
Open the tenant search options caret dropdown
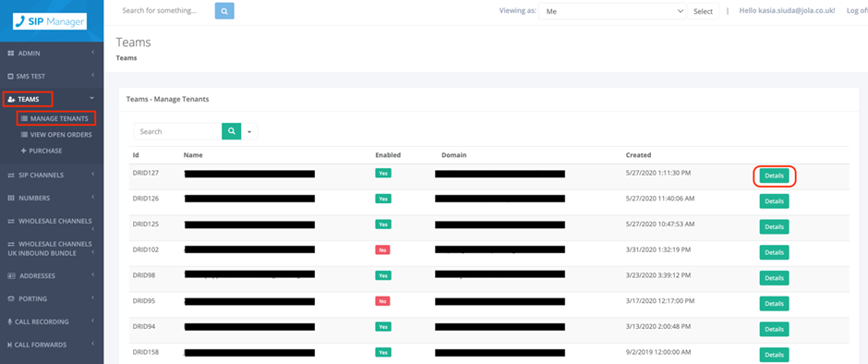tap(249, 132)
